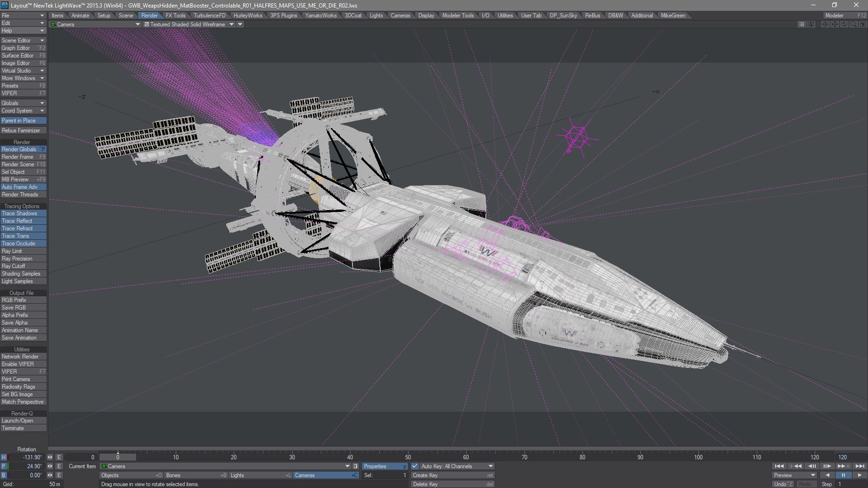Viewport: 868px width, 488px height.
Task: Jump to first frame in transport controls
Action: point(779,466)
